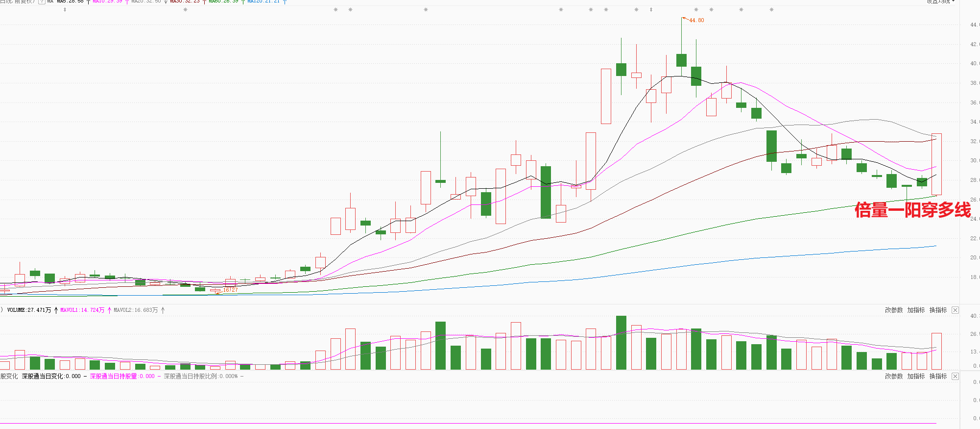This screenshot has height=429, width=980.
Task: Select the last tall red candle on the chart
Action: pyautogui.click(x=936, y=164)
